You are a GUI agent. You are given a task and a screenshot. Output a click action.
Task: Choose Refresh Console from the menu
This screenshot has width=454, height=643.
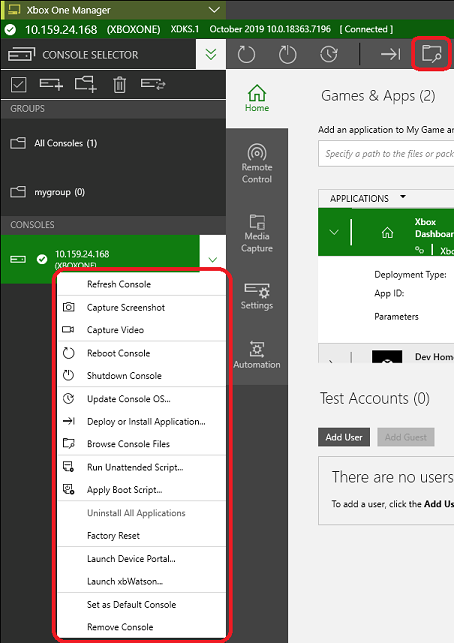pos(141,284)
